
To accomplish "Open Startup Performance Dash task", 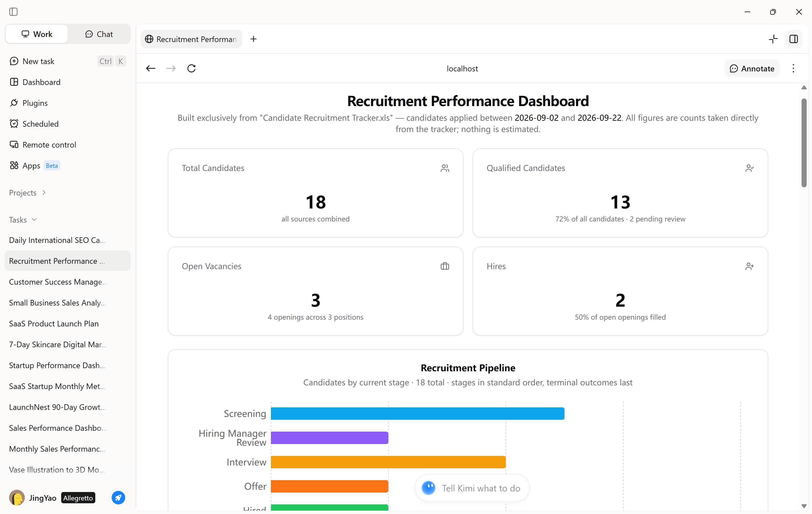I will pos(67,365).
